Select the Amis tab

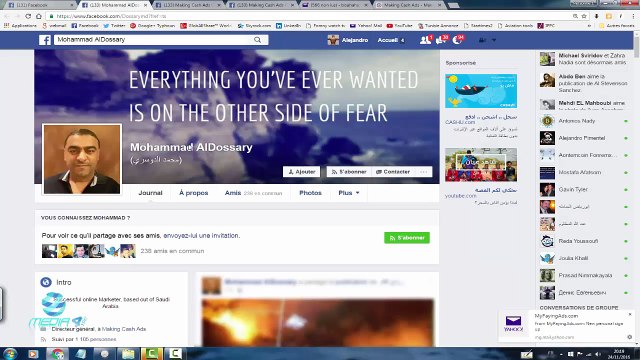pos(253,193)
